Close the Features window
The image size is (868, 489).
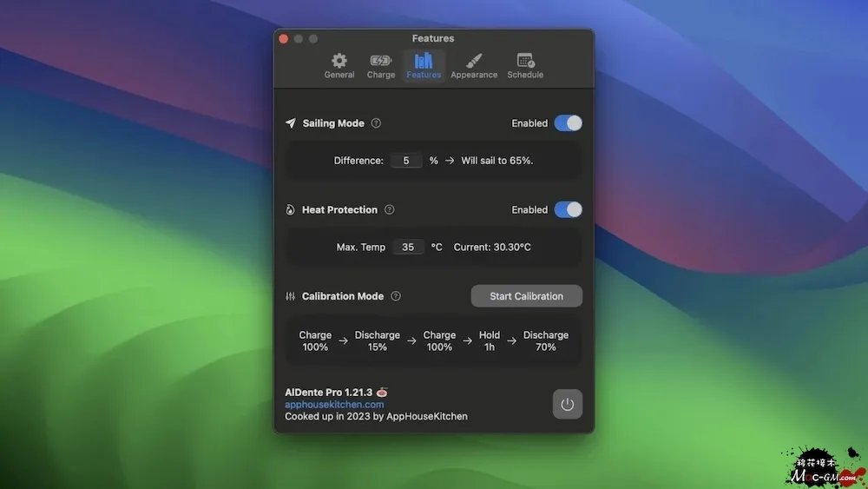point(284,39)
